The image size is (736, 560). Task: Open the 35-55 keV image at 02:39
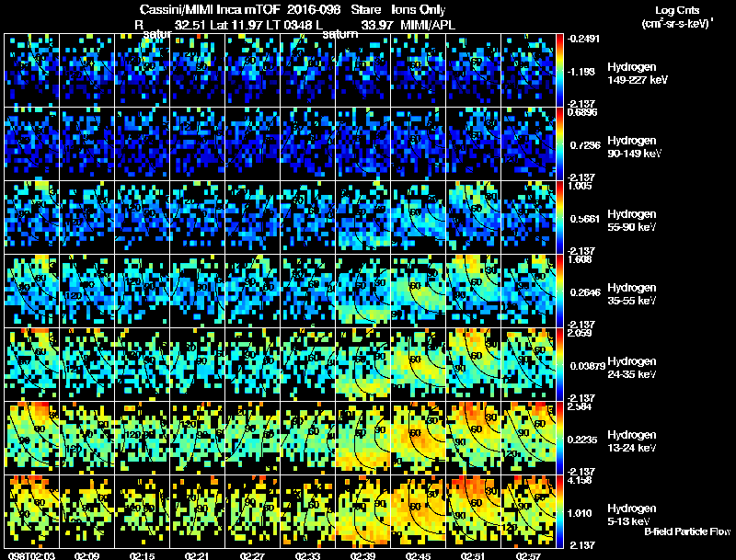(363, 291)
